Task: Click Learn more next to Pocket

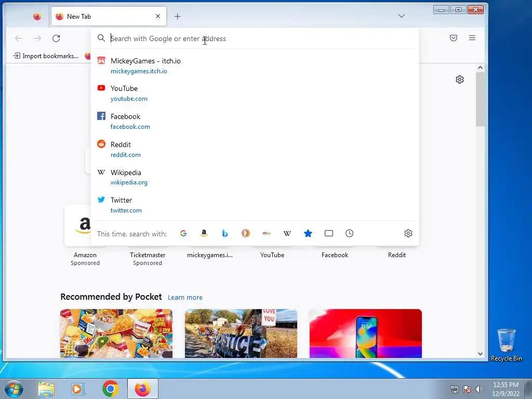Action: pos(185,298)
